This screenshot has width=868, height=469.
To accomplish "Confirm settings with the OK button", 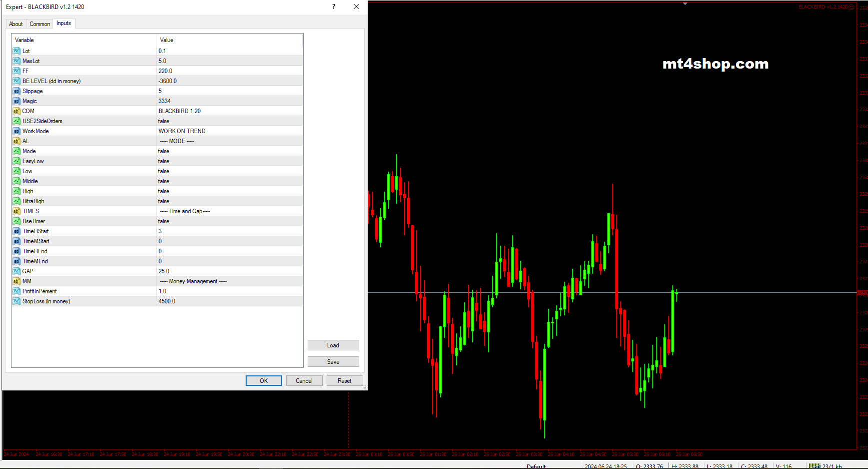I will point(264,381).
